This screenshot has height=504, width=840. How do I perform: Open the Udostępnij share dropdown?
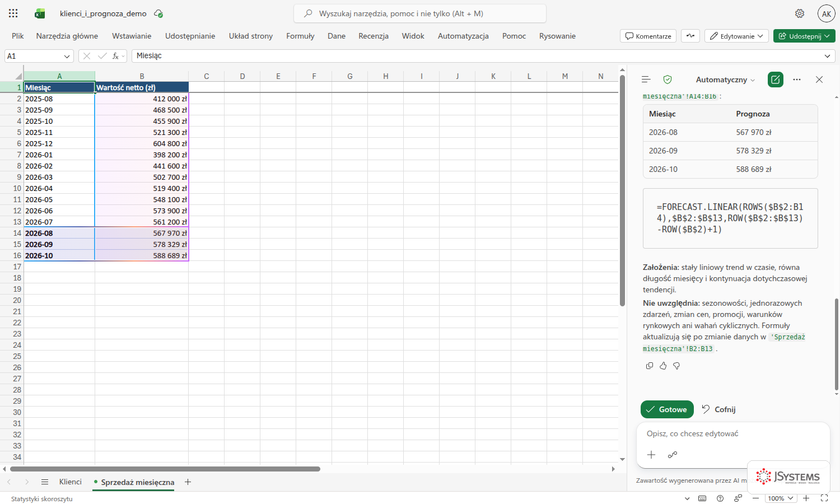click(x=804, y=36)
